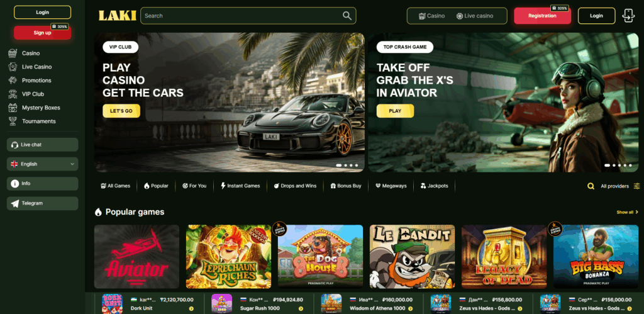Select the For You category tab

[194, 186]
